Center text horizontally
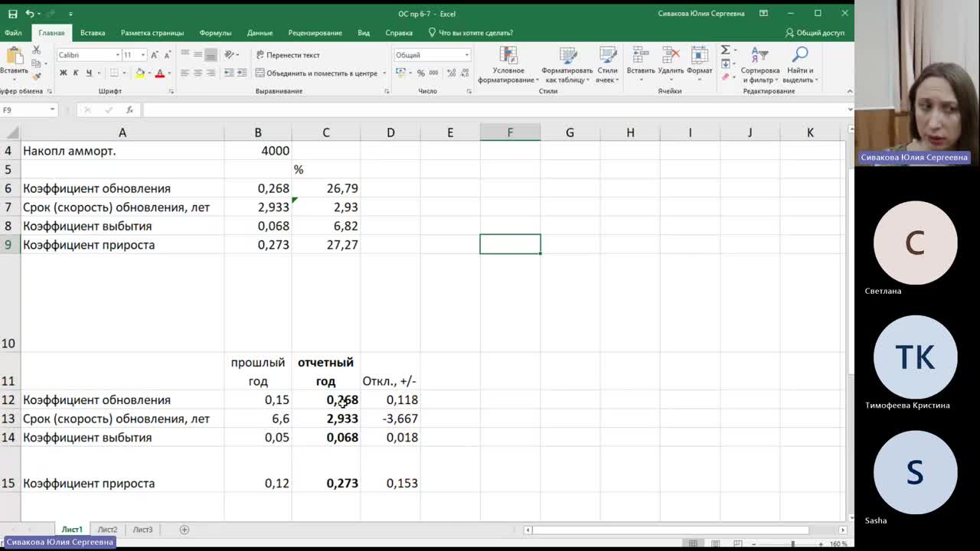Screen dimensions: 980x551 (198, 73)
